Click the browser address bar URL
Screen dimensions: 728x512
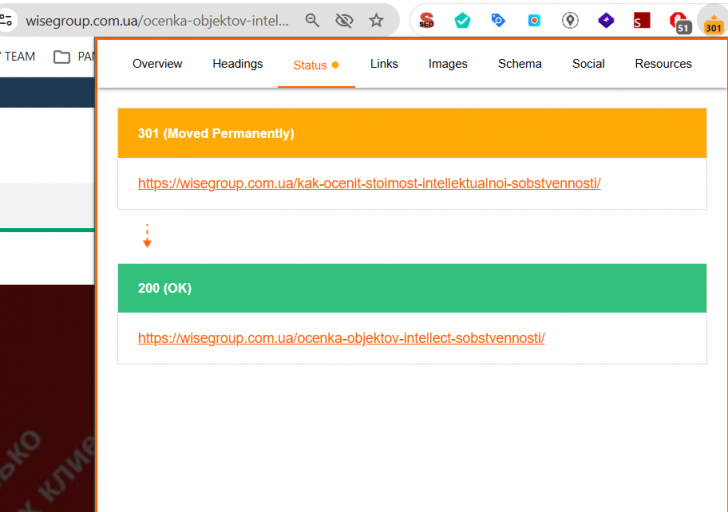click(x=157, y=20)
